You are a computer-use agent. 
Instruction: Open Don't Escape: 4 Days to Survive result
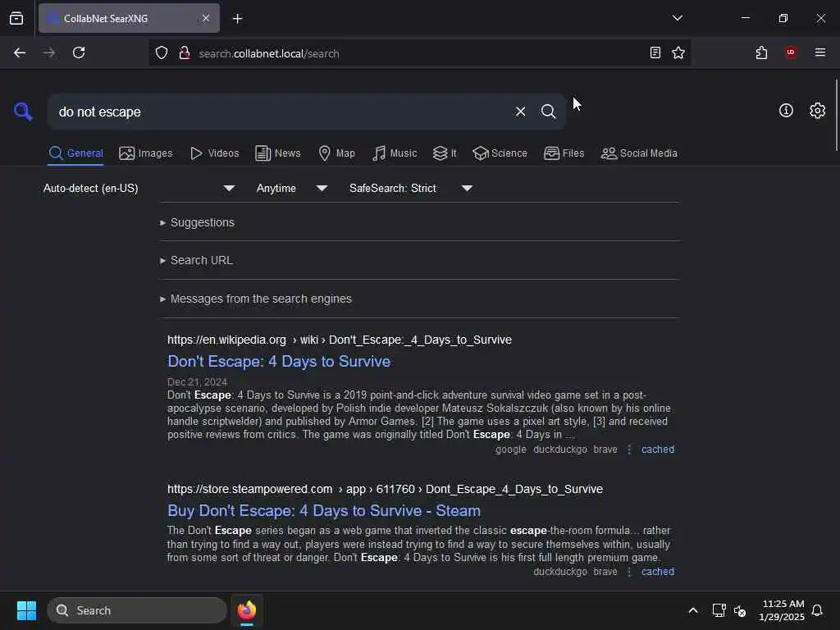[279, 362]
